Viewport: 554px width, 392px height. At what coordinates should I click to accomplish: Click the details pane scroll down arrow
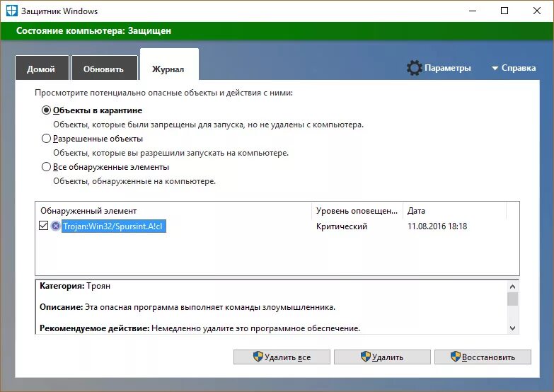(x=513, y=328)
